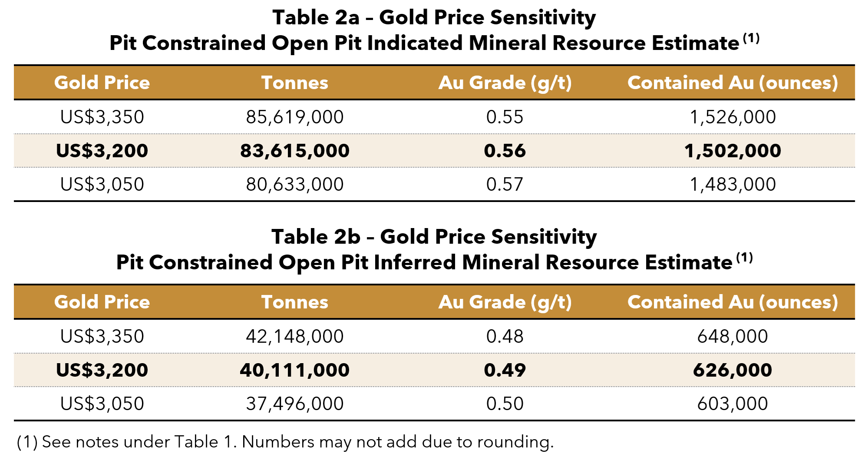This screenshot has width=868, height=457.
Task: Select the 80,633,000 tonnes cell
Action: click(x=295, y=184)
